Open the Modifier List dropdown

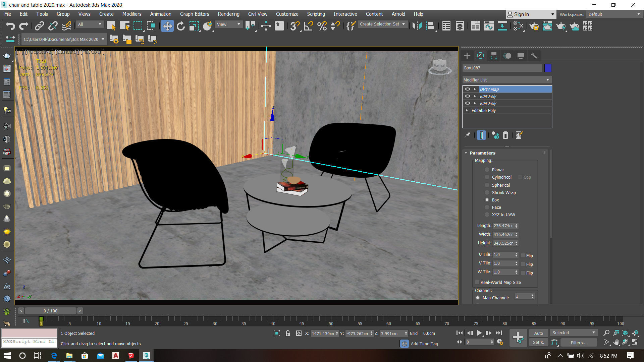click(x=507, y=80)
